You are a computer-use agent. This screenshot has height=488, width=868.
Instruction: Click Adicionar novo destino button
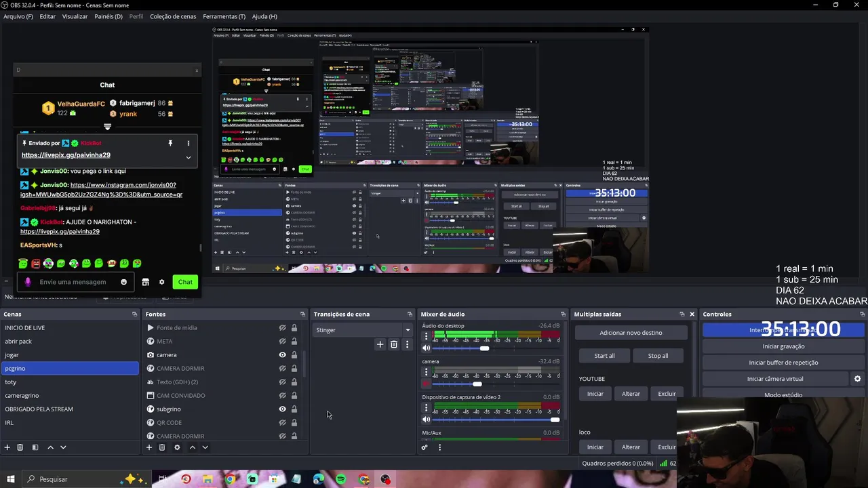631,333
